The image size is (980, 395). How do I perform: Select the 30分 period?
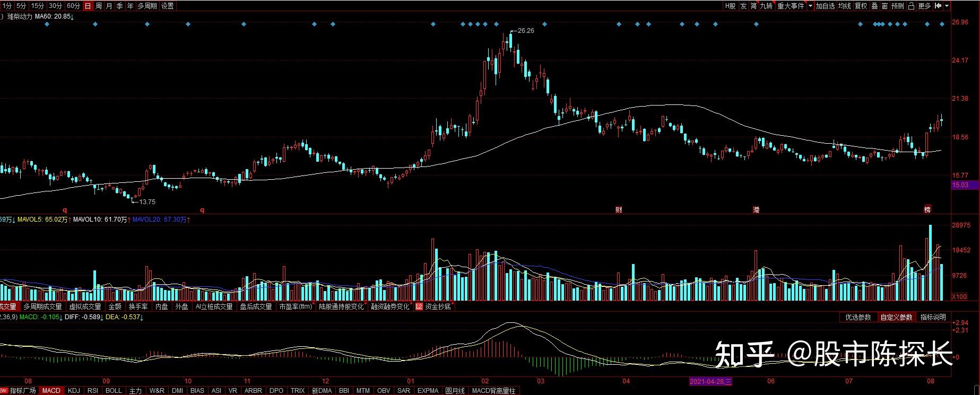(55, 6)
